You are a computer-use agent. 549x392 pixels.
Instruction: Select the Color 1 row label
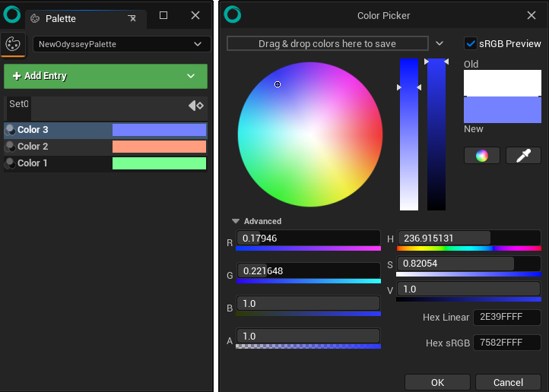(x=32, y=163)
